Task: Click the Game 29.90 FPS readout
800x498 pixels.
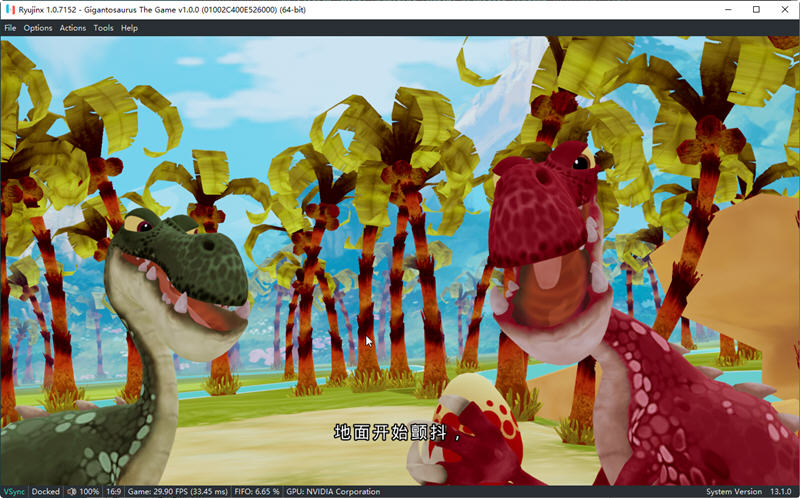Action: [178, 491]
